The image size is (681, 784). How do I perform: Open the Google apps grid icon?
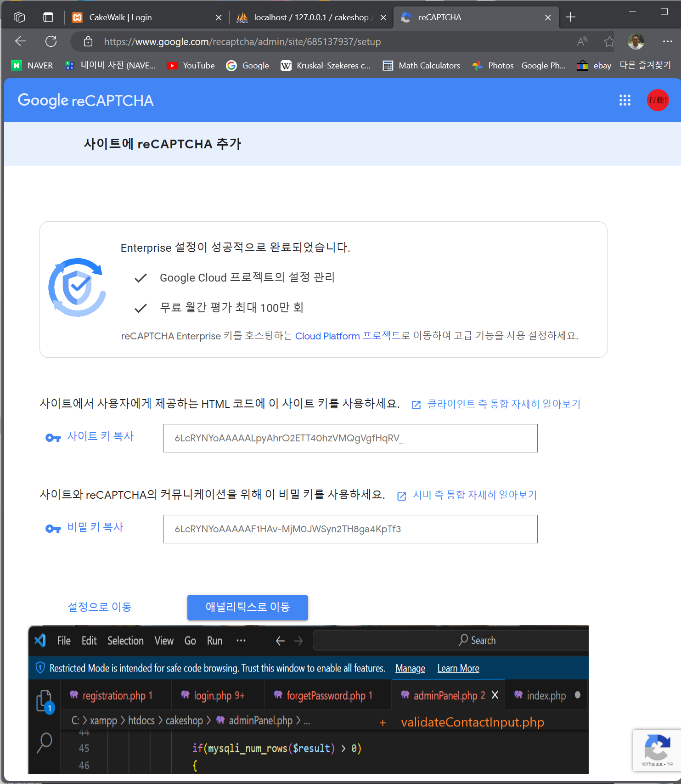pyautogui.click(x=625, y=100)
